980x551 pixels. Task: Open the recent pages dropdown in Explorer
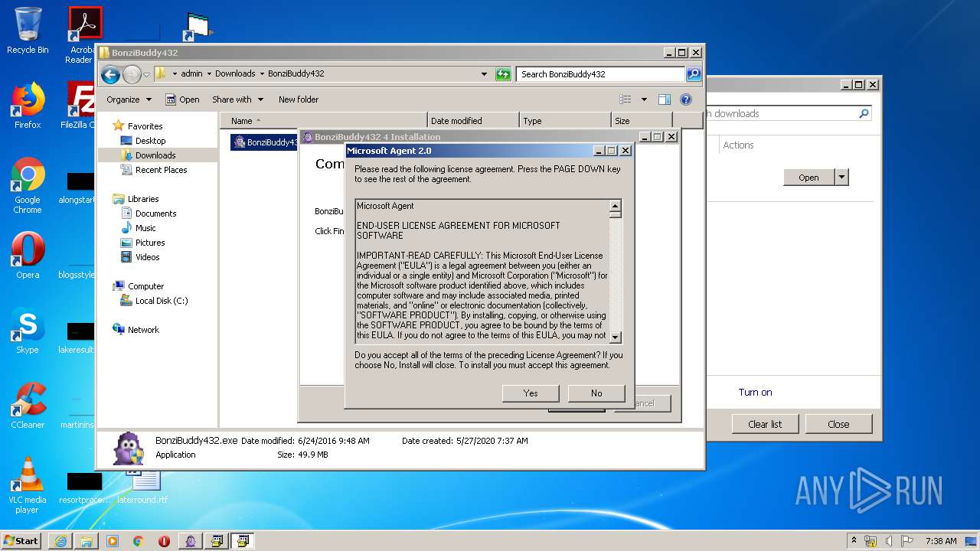(x=146, y=74)
